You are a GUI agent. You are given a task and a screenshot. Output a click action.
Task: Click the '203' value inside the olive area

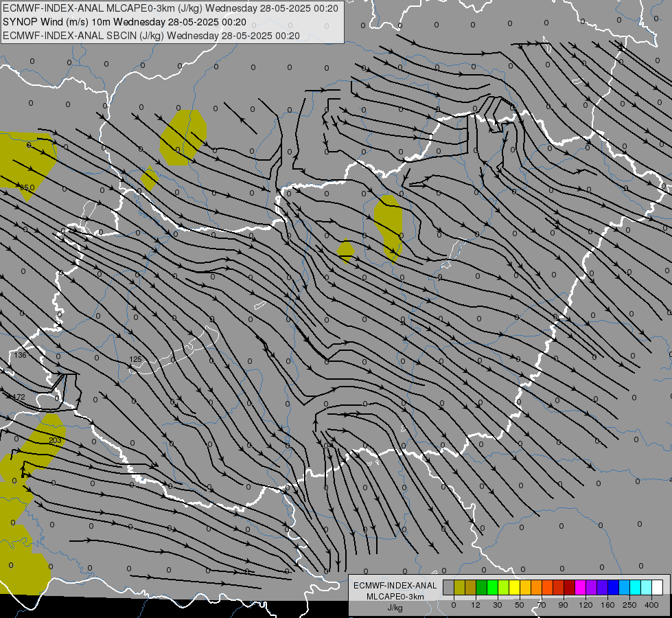pos(56,440)
